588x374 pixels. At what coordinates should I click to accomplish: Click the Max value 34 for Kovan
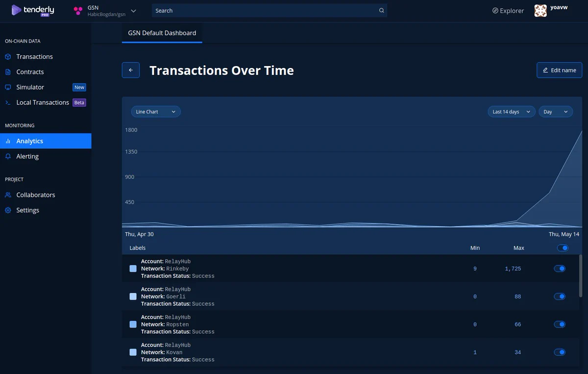click(518, 352)
